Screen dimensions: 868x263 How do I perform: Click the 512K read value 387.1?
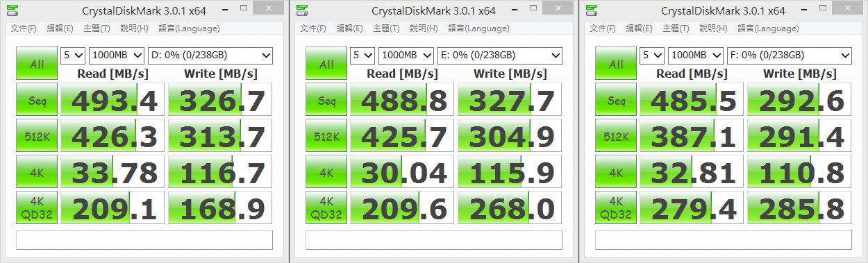coord(692,136)
